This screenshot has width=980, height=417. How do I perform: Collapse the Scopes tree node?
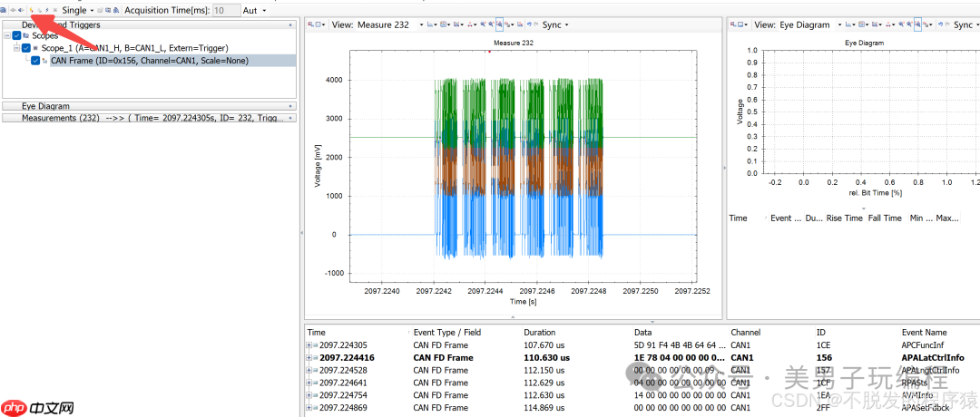pos(7,35)
